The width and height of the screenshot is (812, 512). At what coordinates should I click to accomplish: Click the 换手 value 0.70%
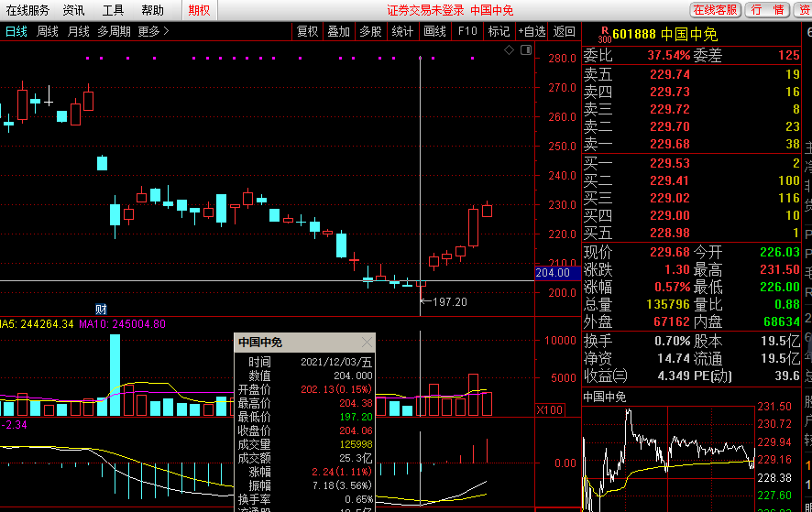(x=672, y=341)
